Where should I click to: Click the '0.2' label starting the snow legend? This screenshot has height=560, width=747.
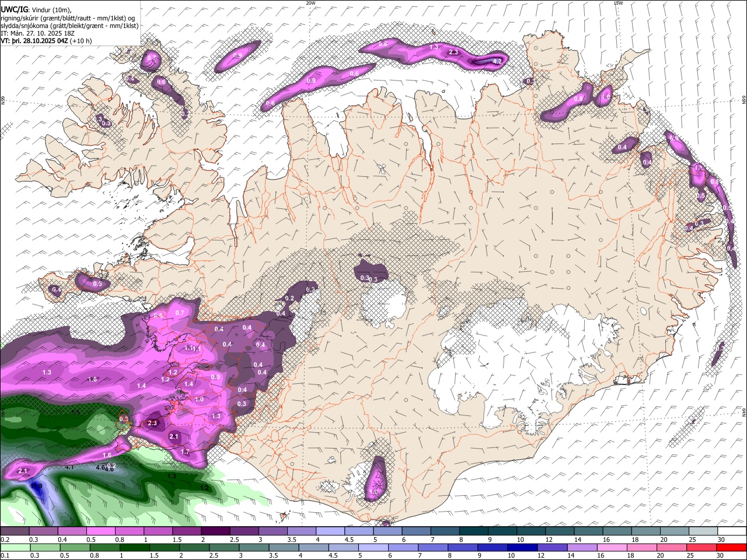click(5, 540)
